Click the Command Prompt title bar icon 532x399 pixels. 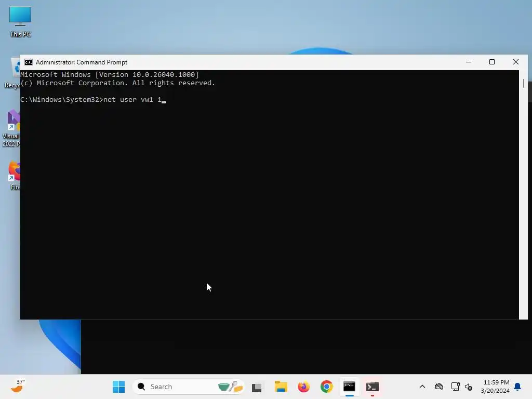tap(29, 62)
